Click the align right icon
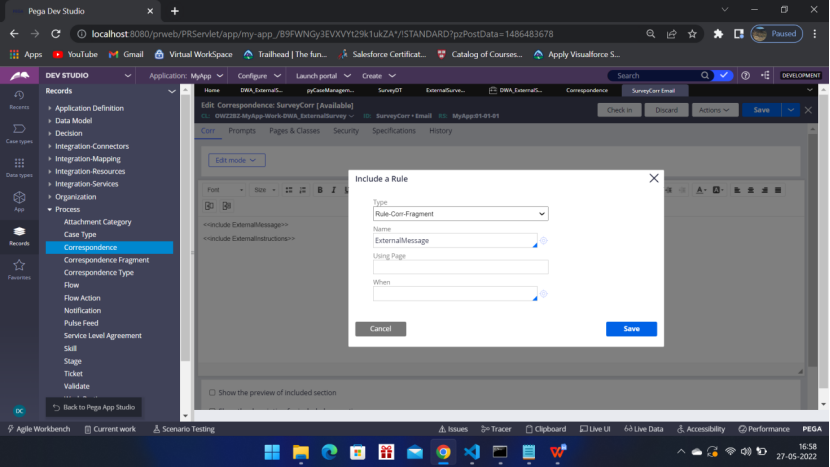Screen dimensions: 830x467 click(764, 190)
